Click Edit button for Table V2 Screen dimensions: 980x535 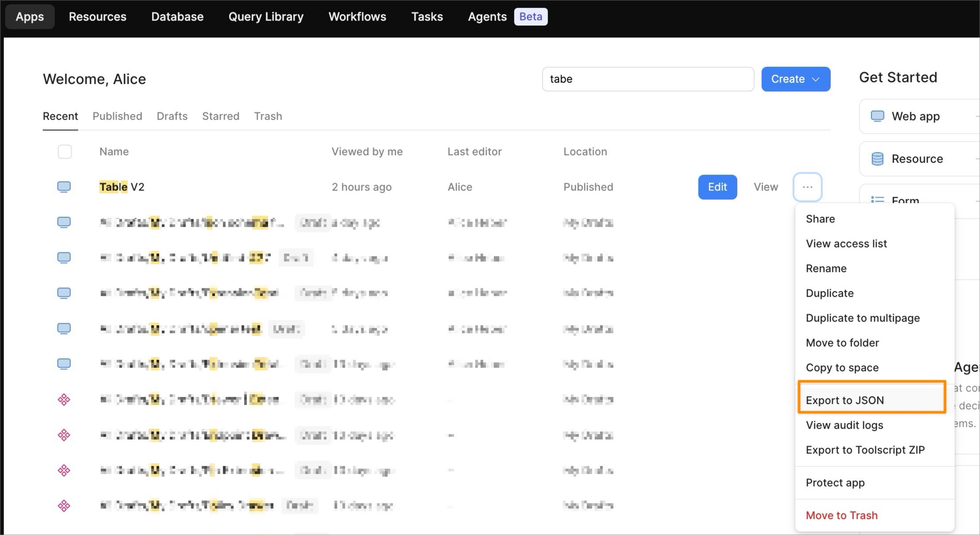[717, 187]
